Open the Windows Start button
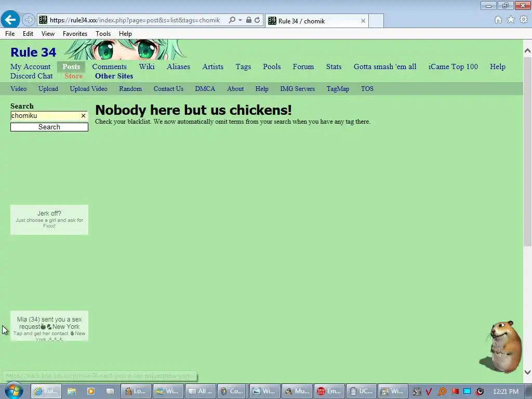 point(14,391)
